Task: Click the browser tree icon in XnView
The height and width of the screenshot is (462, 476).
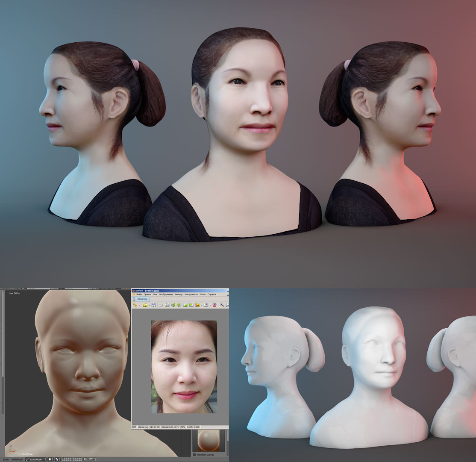Action: [135, 305]
